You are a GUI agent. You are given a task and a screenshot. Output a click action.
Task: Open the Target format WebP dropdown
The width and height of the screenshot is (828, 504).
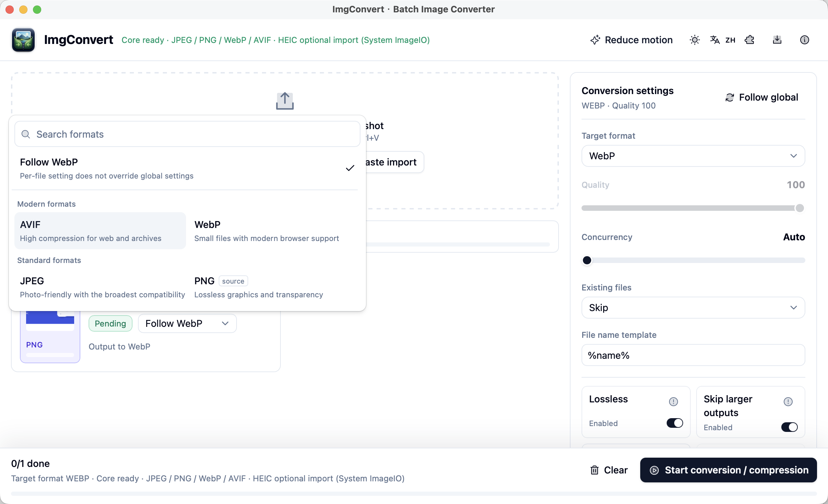[693, 156]
